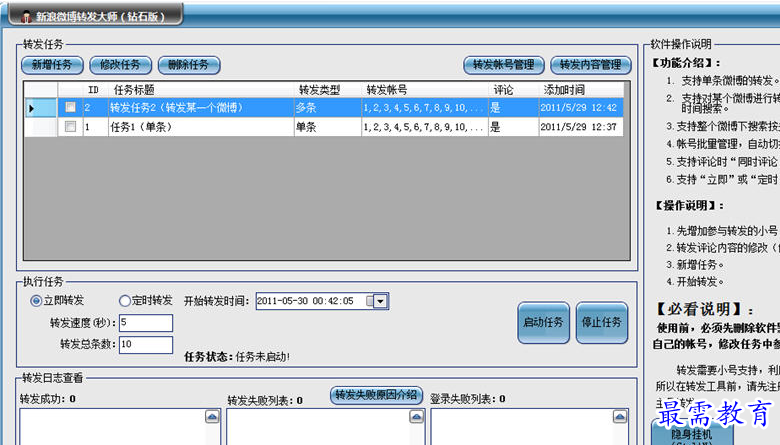Screen dimensions: 780x445
Task: Click the 任务未启动! status text
Action: (263, 356)
